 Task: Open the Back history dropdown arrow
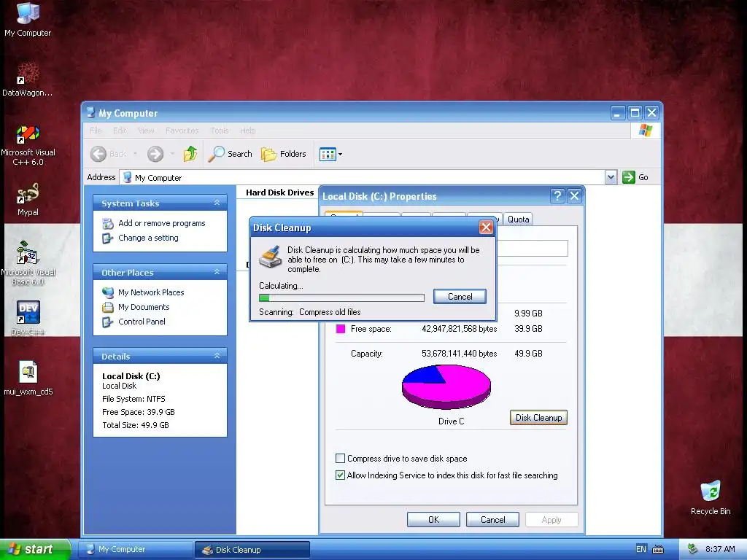(135, 154)
